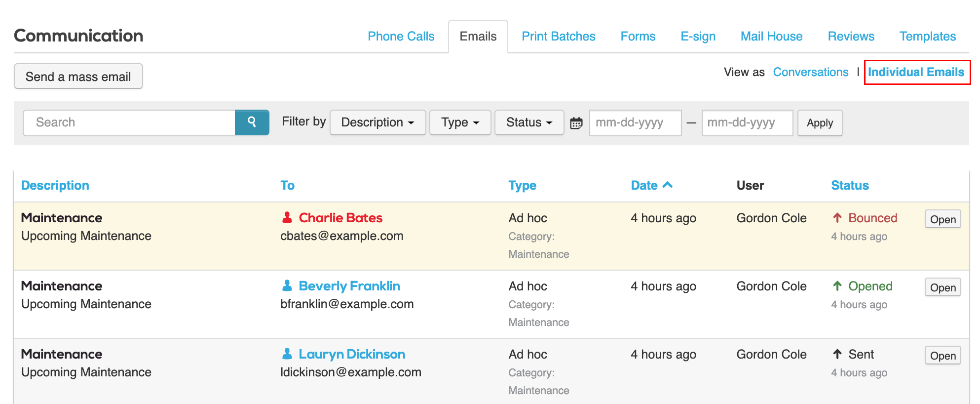Click the person icon next to Lauryn Dickinson
The image size is (980, 404).
pyautogui.click(x=287, y=354)
